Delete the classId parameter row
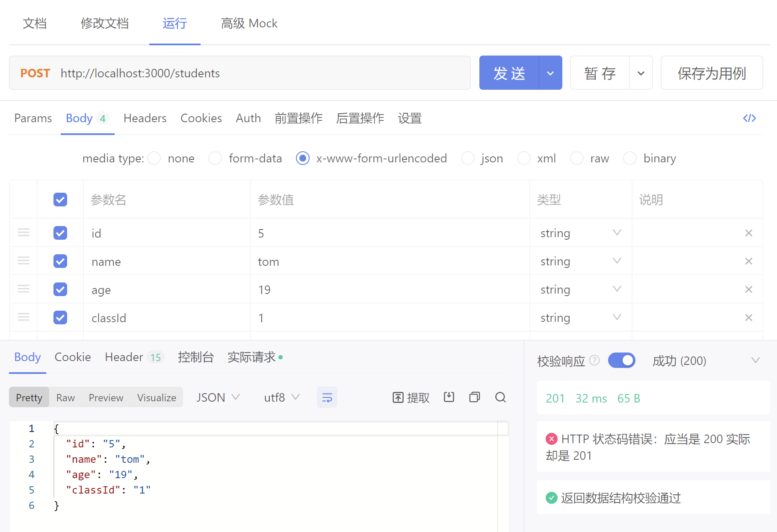 [x=748, y=317]
